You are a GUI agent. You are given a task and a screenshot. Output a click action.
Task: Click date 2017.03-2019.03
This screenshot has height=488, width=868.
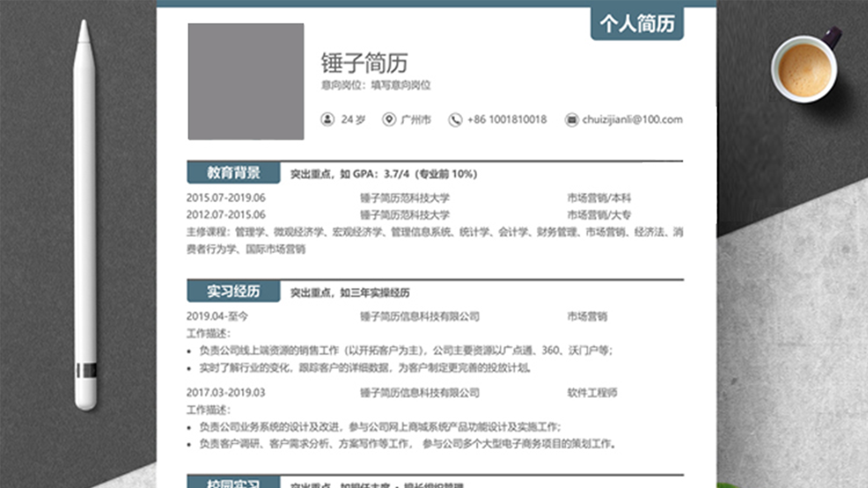tap(226, 393)
